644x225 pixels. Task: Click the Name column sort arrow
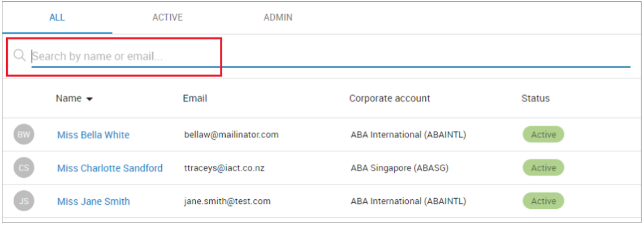coord(90,99)
